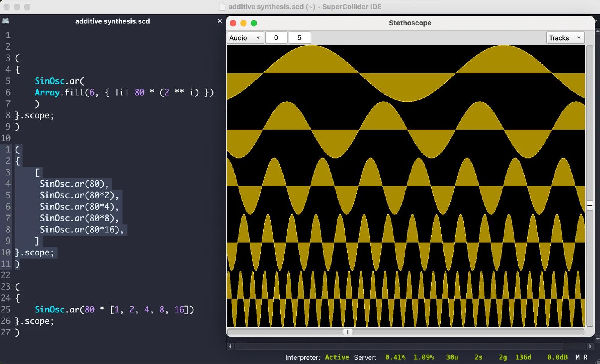The width and height of the screenshot is (600, 364).
Task: Click the average CPU value 0.41%
Action: coord(395,357)
